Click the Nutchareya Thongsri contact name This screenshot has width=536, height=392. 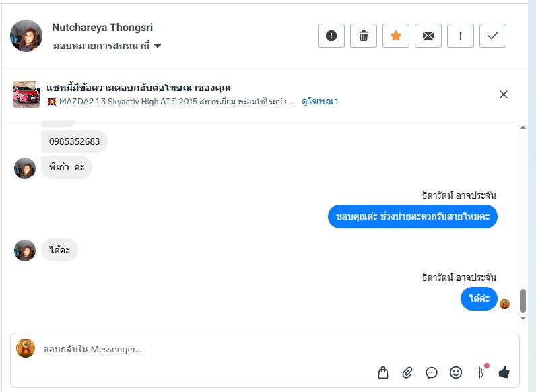click(102, 28)
